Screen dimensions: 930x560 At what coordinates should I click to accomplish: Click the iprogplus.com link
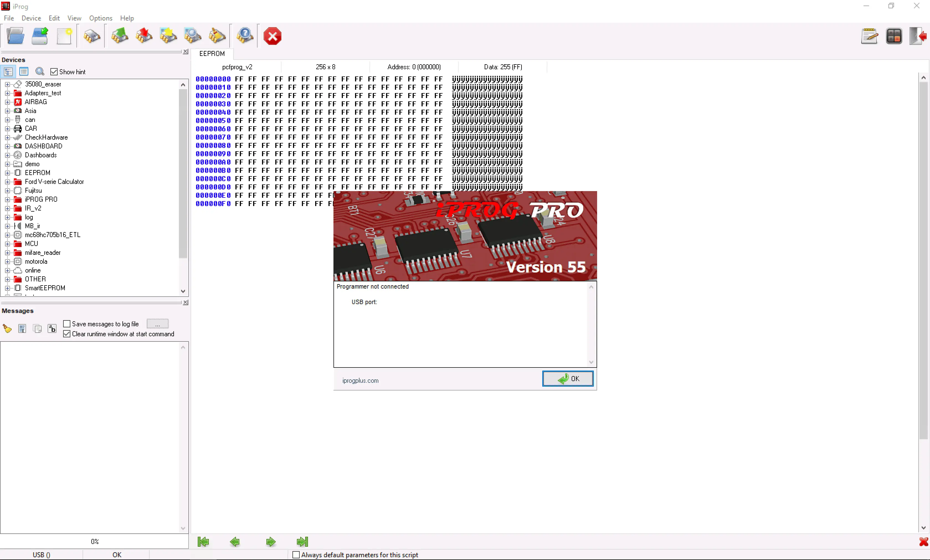tap(360, 381)
